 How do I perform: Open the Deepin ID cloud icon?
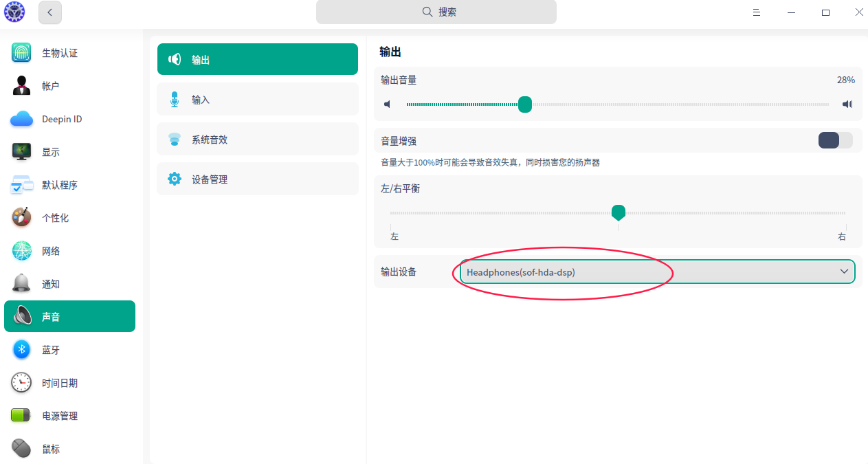click(21, 119)
